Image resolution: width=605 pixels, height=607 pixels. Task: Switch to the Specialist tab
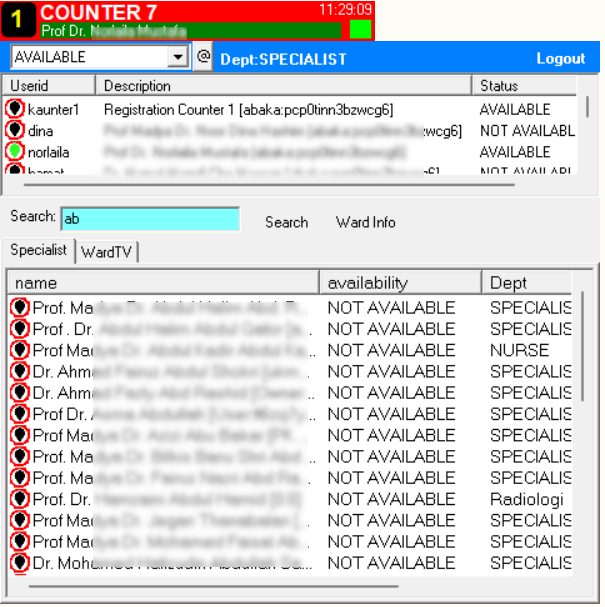point(38,250)
